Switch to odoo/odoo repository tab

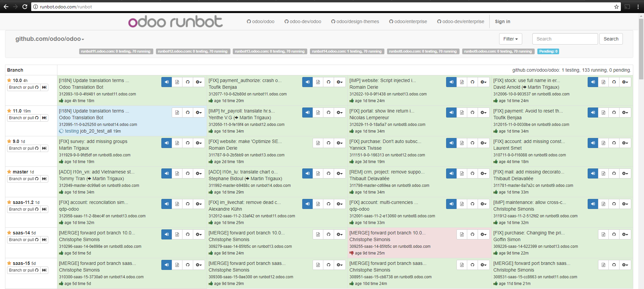coord(261,21)
